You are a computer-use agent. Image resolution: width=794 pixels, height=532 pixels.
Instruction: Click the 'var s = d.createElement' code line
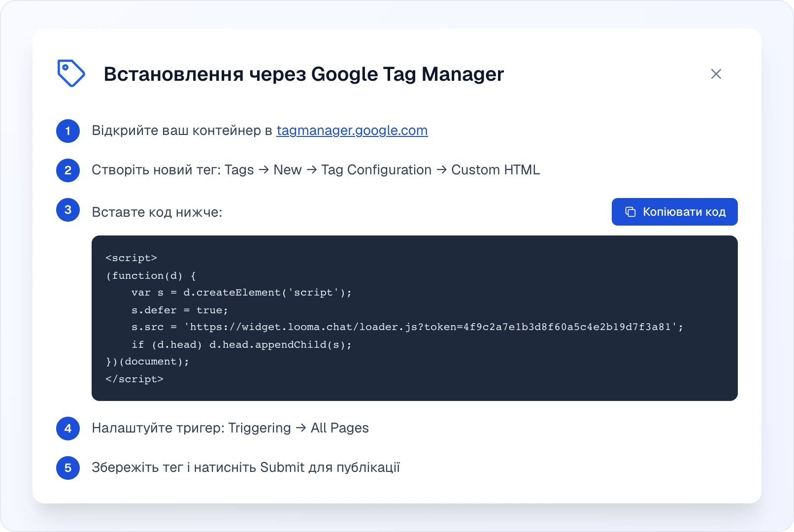coord(241,293)
